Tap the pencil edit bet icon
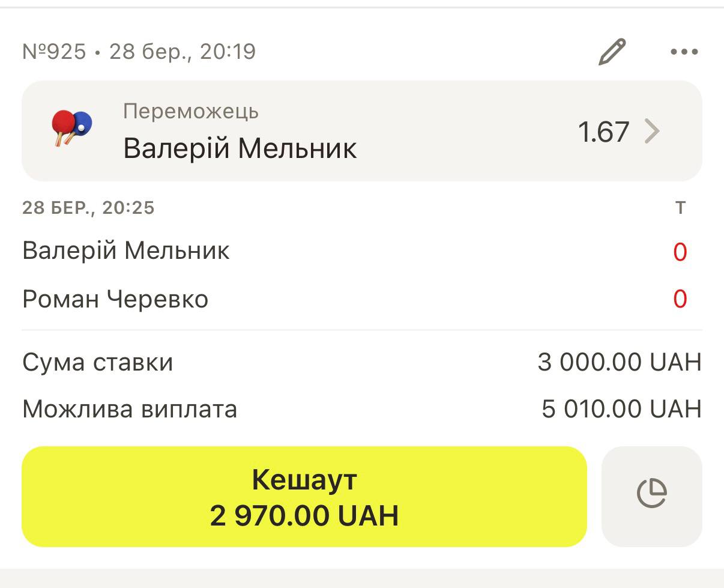The width and height of the screenshot is (724, 588). (x=612, y=52)
